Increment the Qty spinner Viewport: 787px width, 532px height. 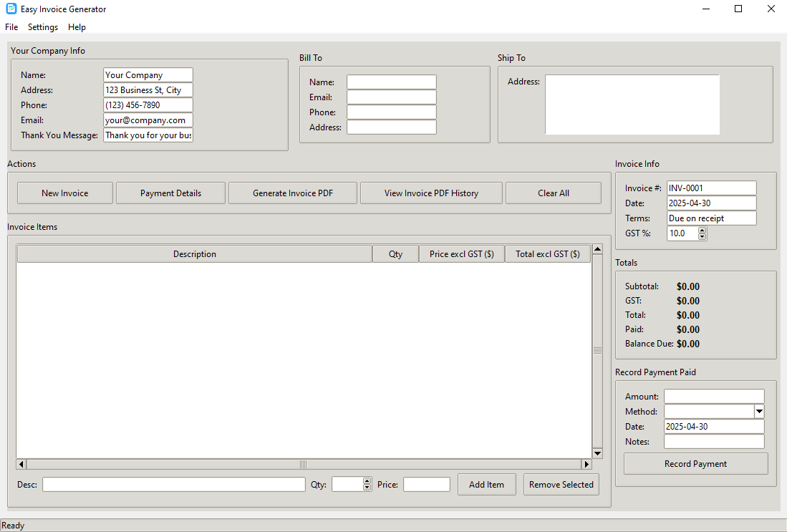pyautogui.click(x=367, y=481)
